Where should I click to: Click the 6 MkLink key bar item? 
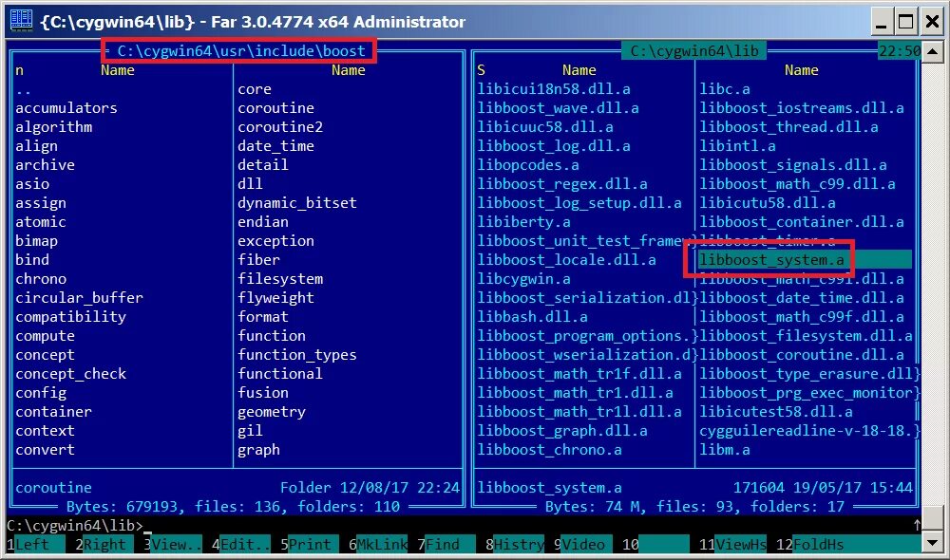378,544
